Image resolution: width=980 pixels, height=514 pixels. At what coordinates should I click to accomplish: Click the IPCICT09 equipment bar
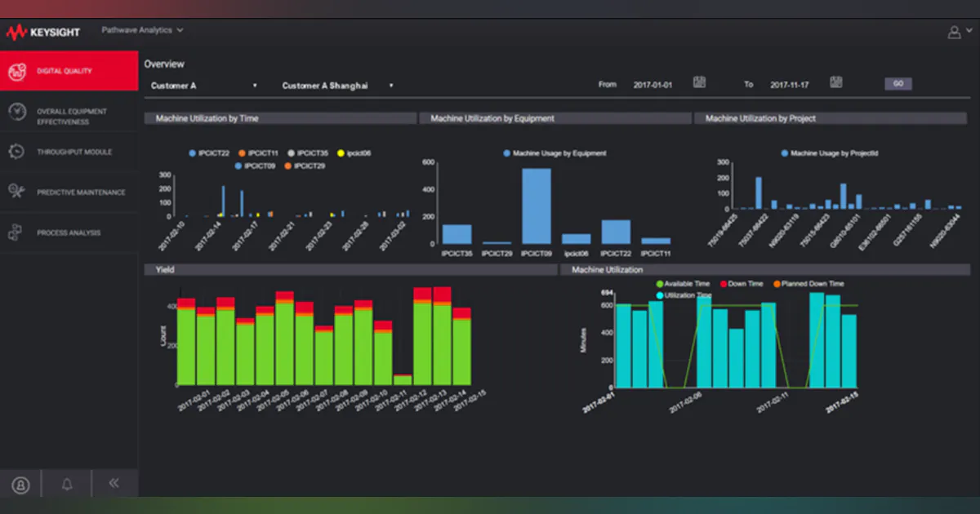537,206
